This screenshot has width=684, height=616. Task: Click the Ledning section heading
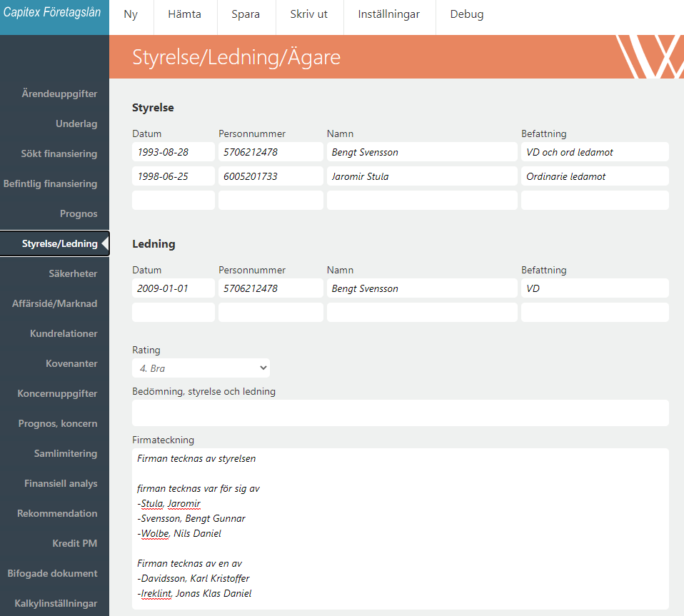(x=154, y=244)
